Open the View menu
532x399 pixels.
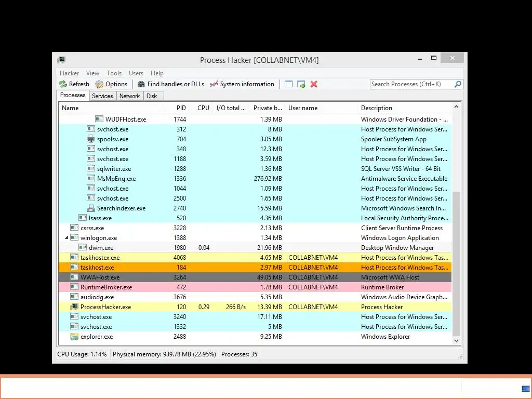(x=92, y=73)
